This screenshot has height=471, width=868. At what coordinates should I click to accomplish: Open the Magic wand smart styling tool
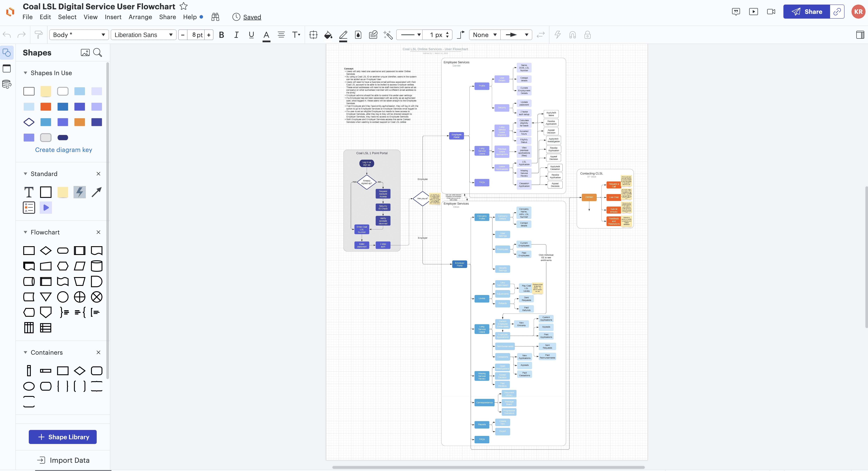388,35
